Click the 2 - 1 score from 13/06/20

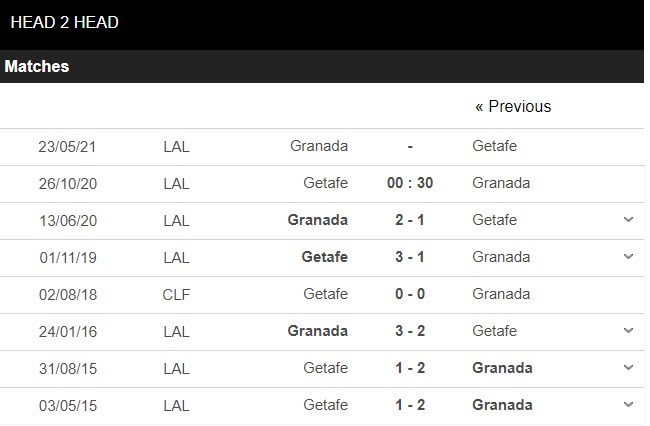coord(410,220)
